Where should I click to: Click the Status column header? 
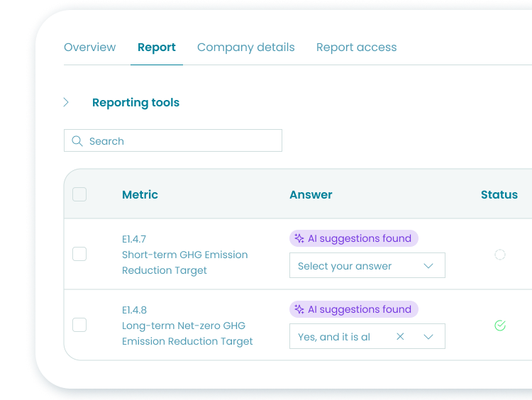pyautogui.click(x=499, y=194)
